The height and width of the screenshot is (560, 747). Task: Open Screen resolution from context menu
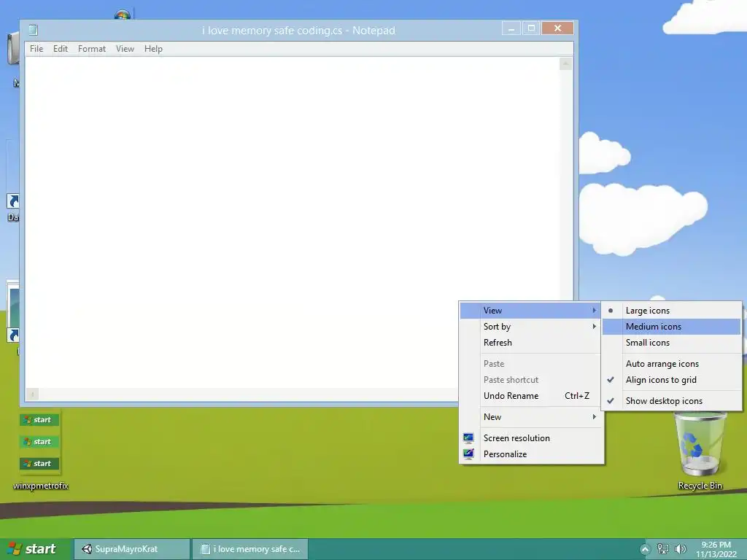[530, 438]
